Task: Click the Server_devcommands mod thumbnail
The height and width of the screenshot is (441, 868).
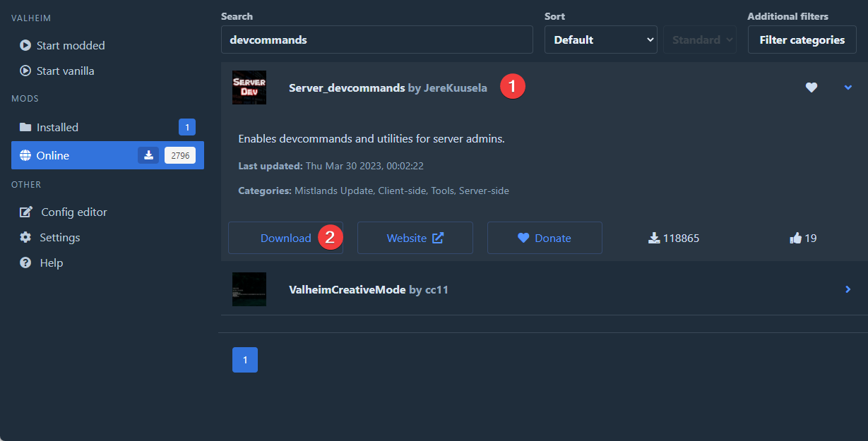Action: pyautogui.click(x=249, y=87)
